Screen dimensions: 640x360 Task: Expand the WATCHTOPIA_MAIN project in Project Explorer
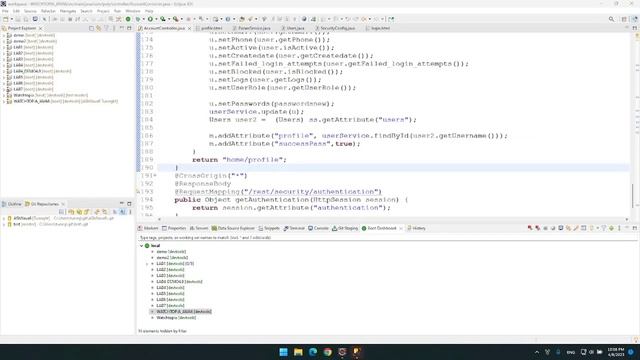pos(4,101)
